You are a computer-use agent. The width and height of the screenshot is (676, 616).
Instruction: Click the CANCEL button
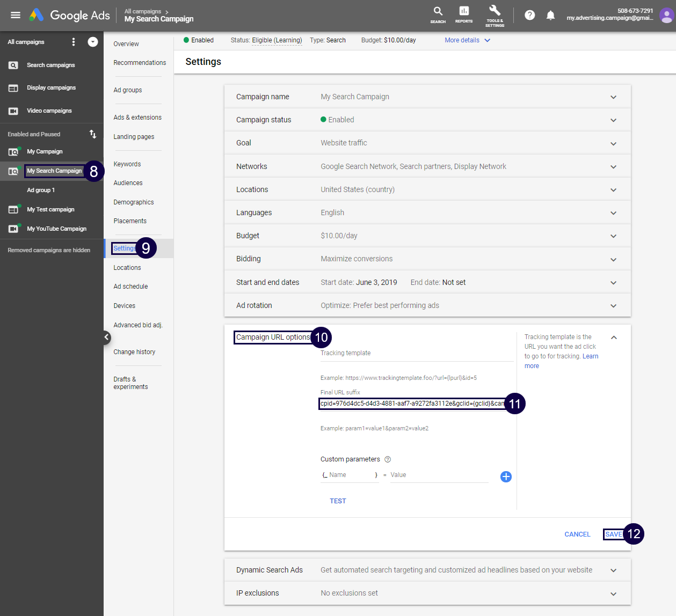pyautogui.click(x=577, y=534)
